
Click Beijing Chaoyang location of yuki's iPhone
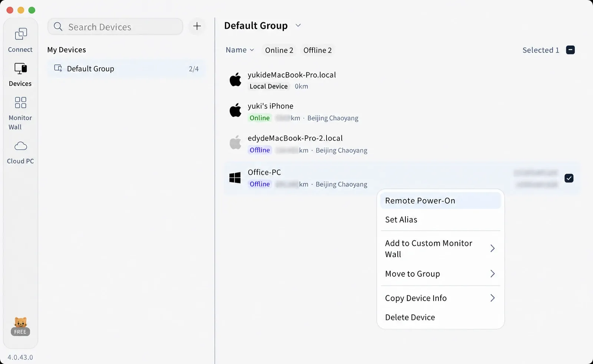pos(333,118)
